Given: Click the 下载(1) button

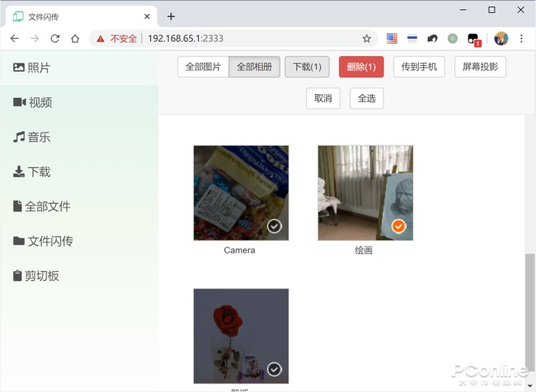Looking at the screenshot, I should coord(307,67).
